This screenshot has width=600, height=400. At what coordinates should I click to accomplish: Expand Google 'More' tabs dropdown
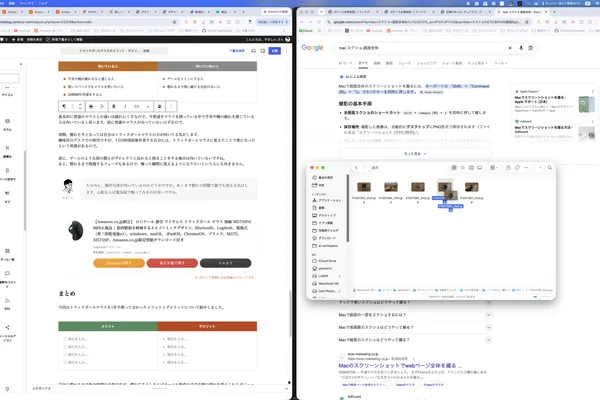478,63
